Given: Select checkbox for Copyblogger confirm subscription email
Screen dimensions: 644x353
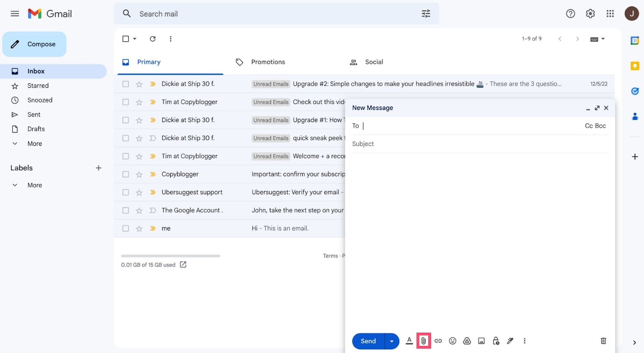Looking at the screenshot, I should [126, 174].
